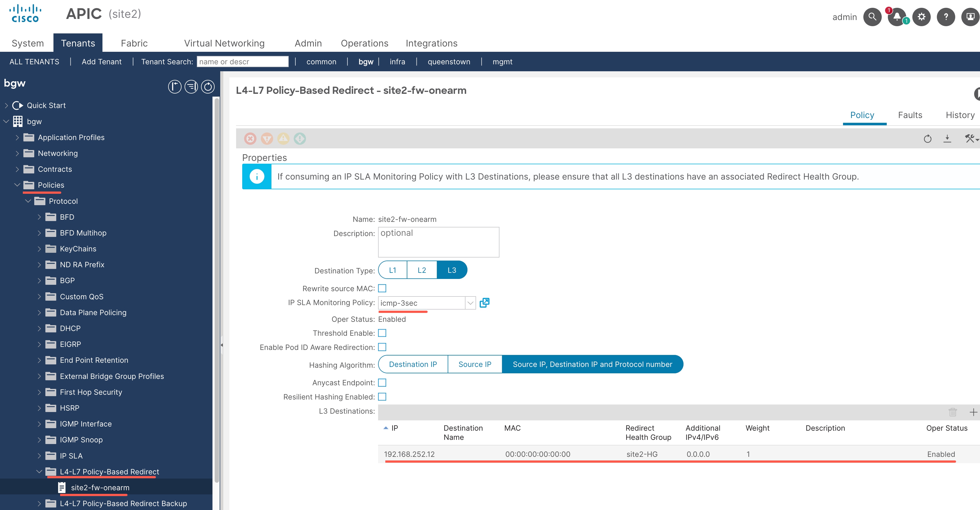Toggle the Threshold Enable checkbox
980x510 pixels.
point(382,333)
